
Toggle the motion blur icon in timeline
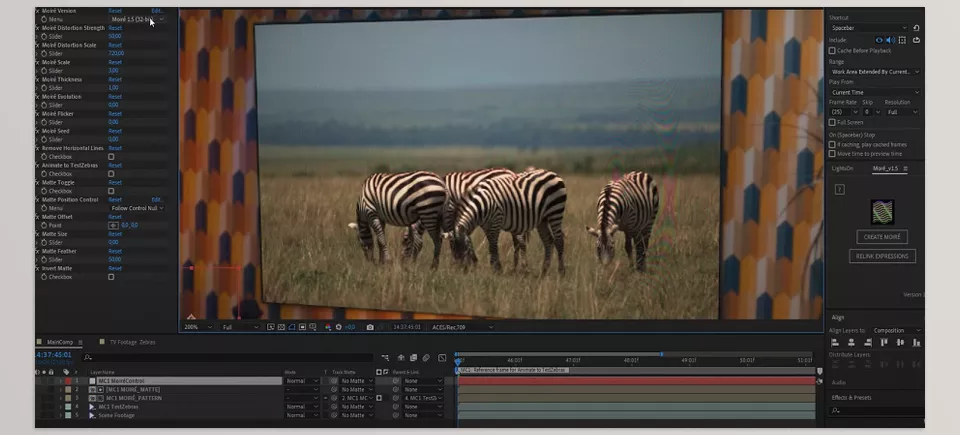click(426, 358)
